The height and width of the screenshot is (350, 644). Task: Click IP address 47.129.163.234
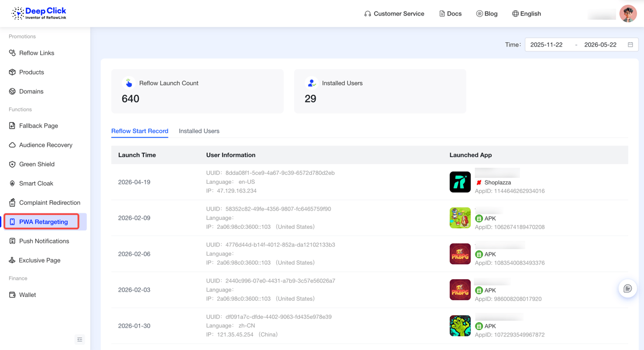pyautogui.click(x=237, y=191)
